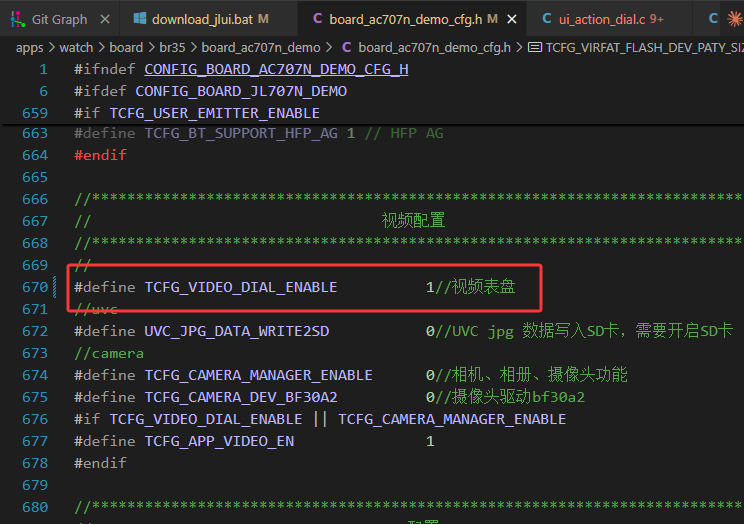The image size is (744, 524).
Task: Click the Git Graph tab icon
Action: click(18, 19)
